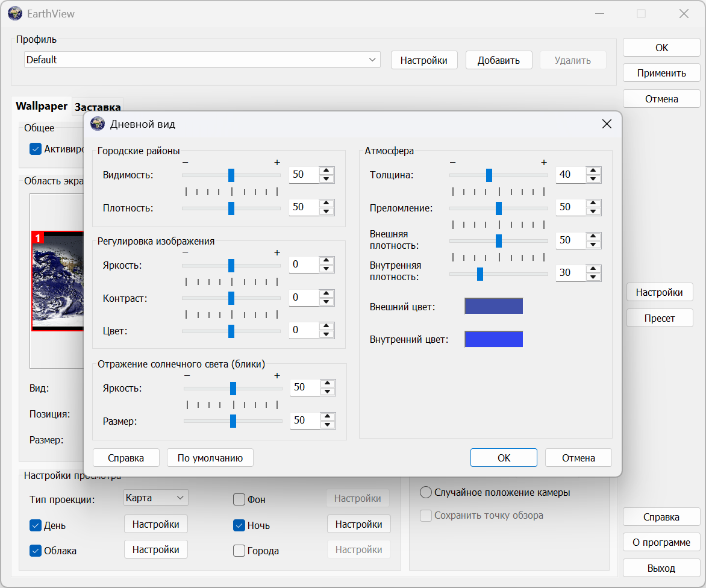Decrease Контраст value with down arrow
This screenshot has width=706, height=588.
326,302
